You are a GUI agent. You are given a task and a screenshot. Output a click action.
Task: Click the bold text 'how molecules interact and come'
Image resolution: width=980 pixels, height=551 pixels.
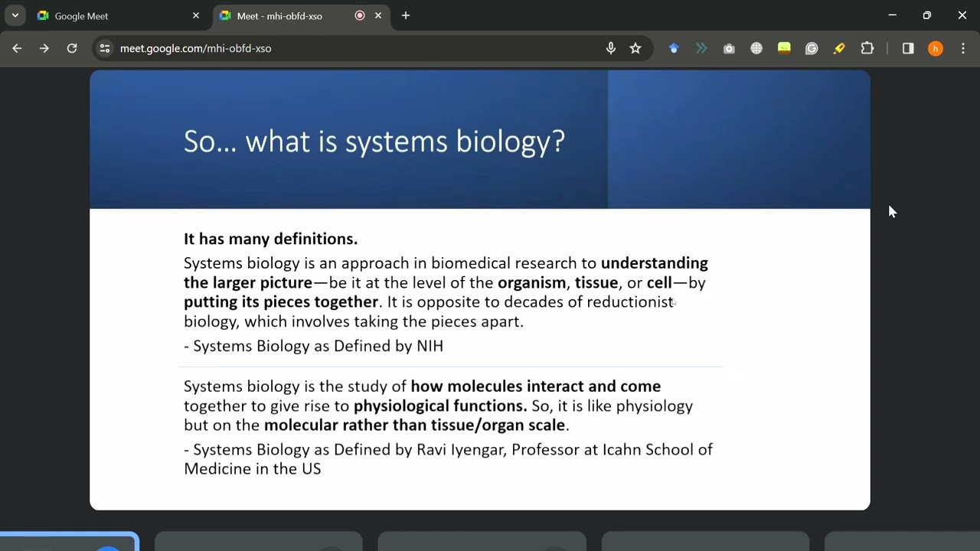point(536,386)
